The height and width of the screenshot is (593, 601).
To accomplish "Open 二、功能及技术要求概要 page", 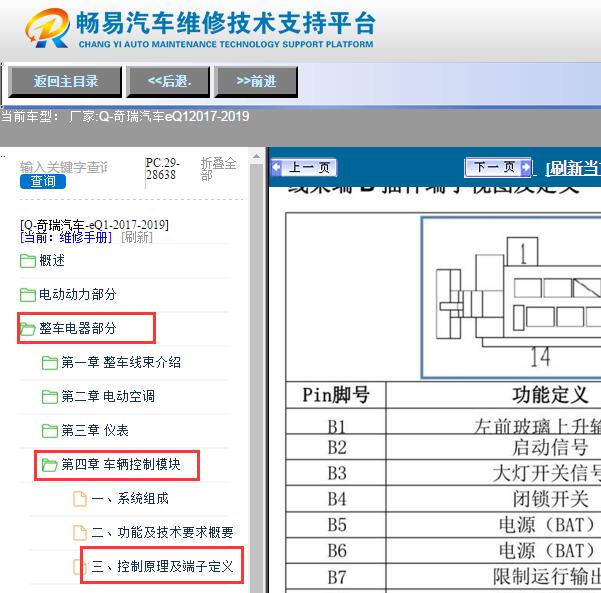I will 162,532.
